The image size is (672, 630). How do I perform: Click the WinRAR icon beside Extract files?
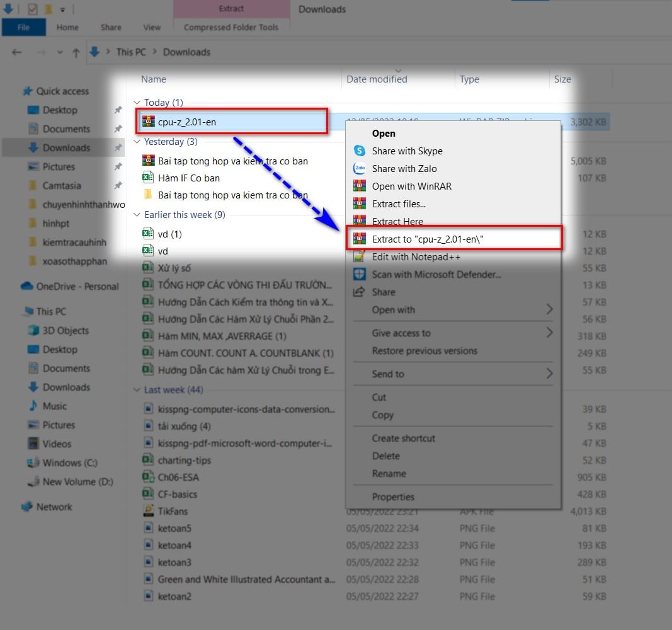(x=359, y=203)
